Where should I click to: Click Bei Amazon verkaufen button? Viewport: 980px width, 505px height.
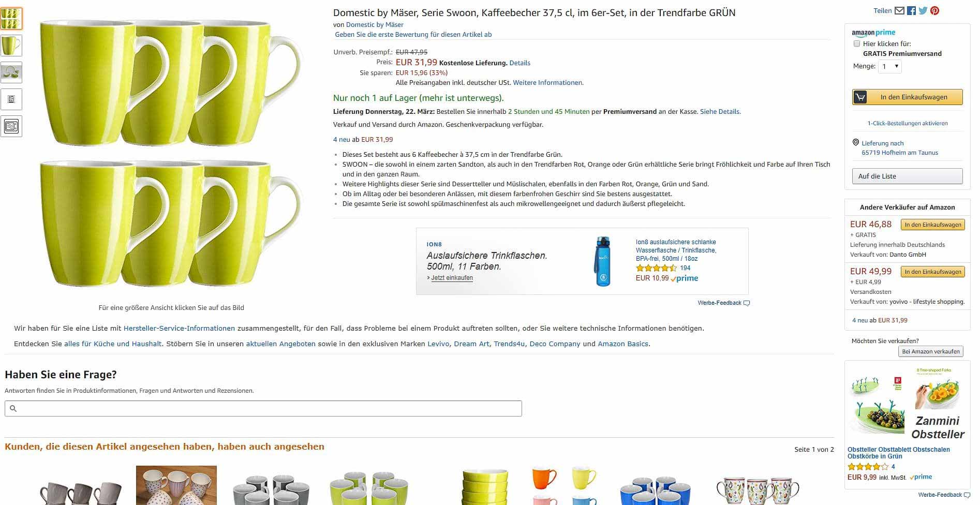(931, 351)
